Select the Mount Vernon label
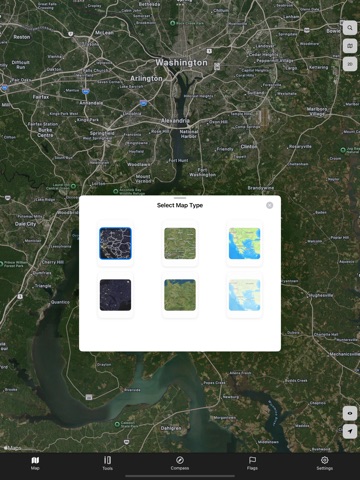The image size is (360, 480). click(x=143, y=179)
